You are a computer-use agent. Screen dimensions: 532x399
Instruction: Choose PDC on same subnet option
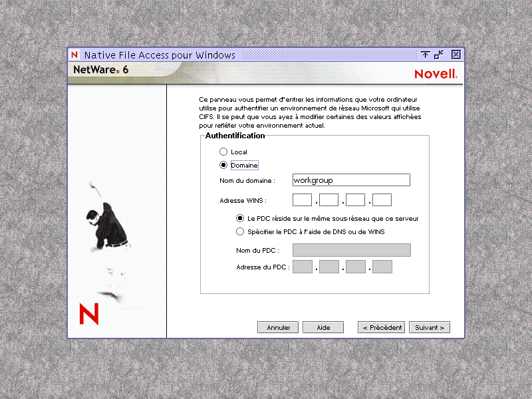(x=240, y=218)
